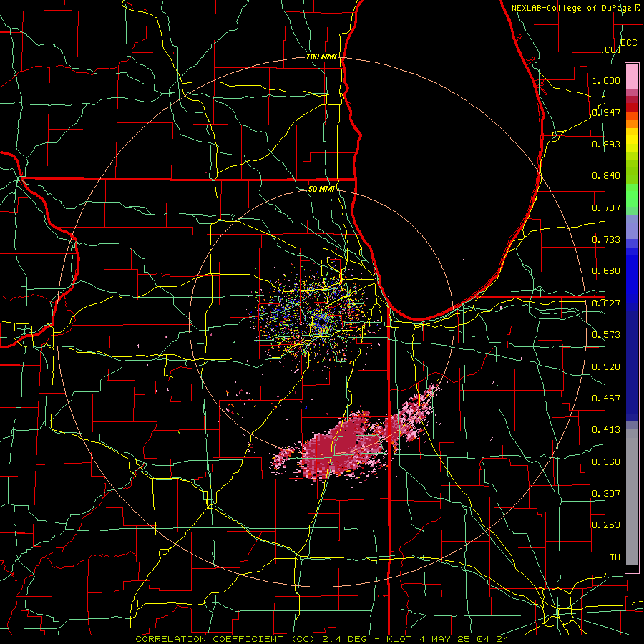Click the 0.573 legend value
Viewport: 644px width, 644px height.
pyautogui.click(x=606, y=335)
